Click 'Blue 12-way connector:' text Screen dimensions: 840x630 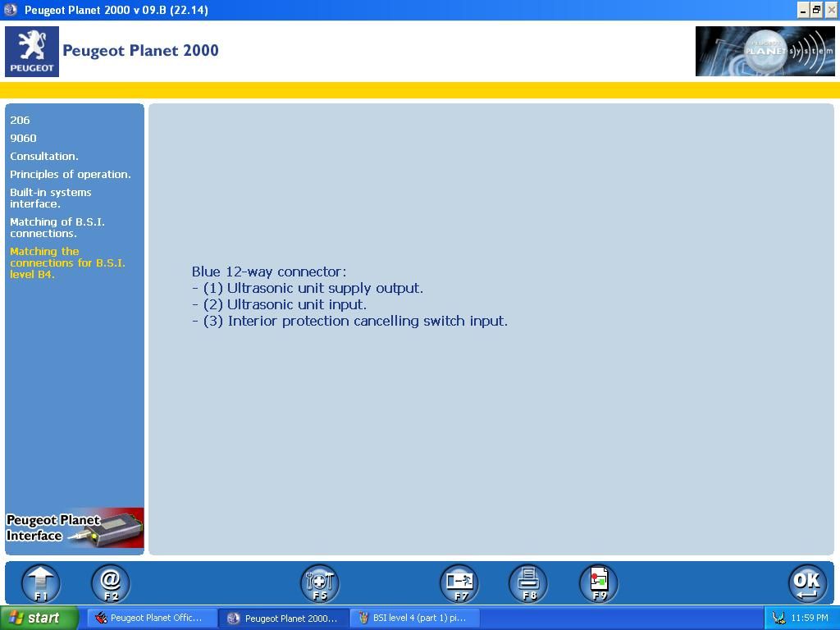[x=269, y=272]
